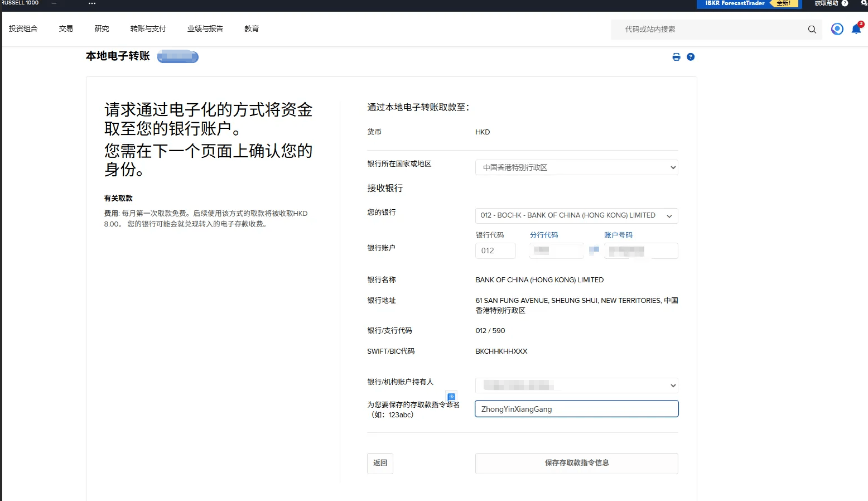Click the 返回 button
Viewport: 868px width, 501px height.
point(380,463)
